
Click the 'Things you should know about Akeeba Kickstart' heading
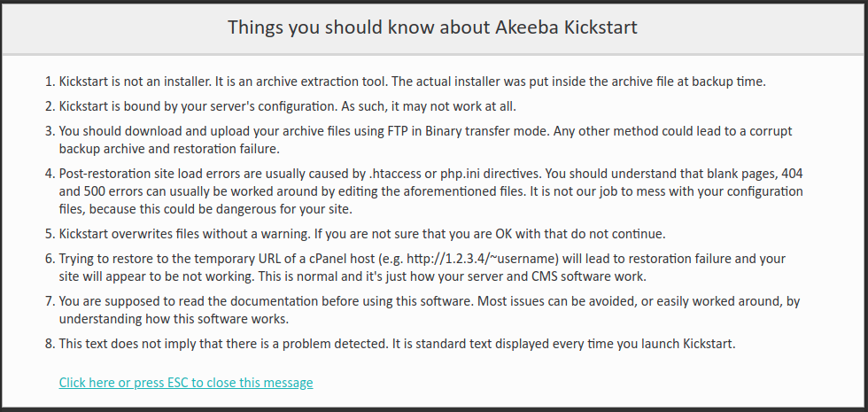coord(432,27)
